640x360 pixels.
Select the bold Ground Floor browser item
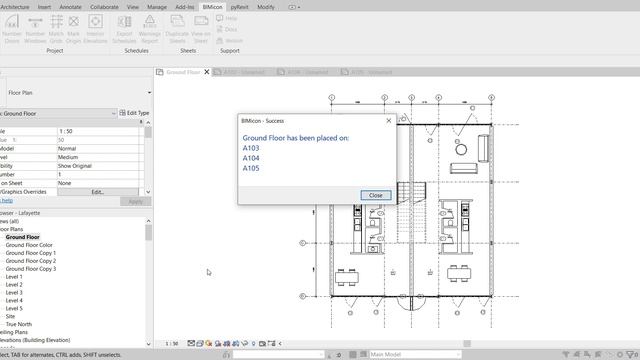[x=22, y=237]
